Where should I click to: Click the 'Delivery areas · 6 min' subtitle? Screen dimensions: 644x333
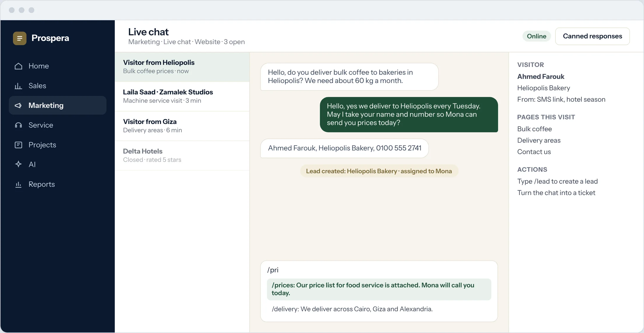[153, 130]
